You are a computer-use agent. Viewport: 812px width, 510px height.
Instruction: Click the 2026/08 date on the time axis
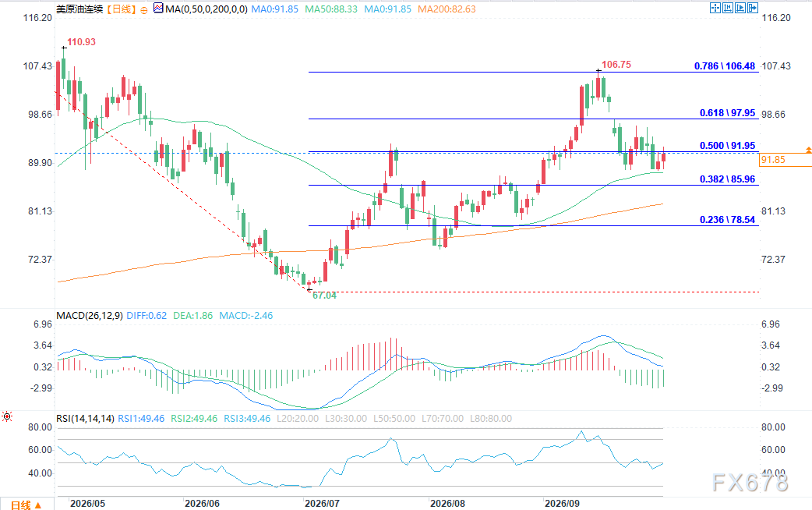(x=447, y=504)
